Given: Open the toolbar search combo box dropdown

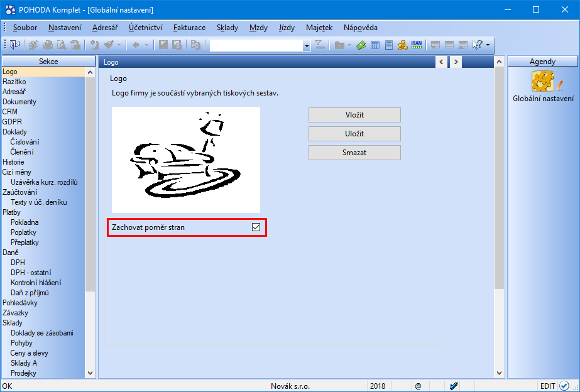Looking at the screenshot, I should coord(307,45).
